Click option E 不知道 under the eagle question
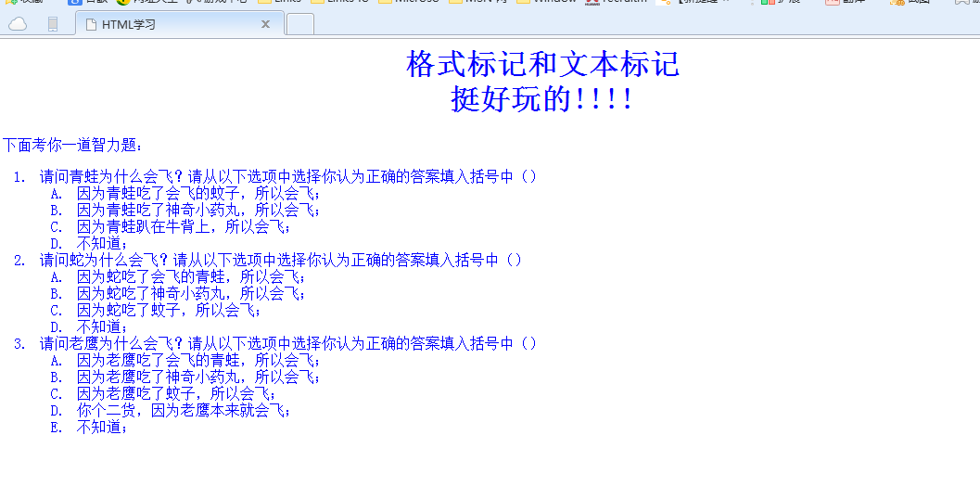 102,427
